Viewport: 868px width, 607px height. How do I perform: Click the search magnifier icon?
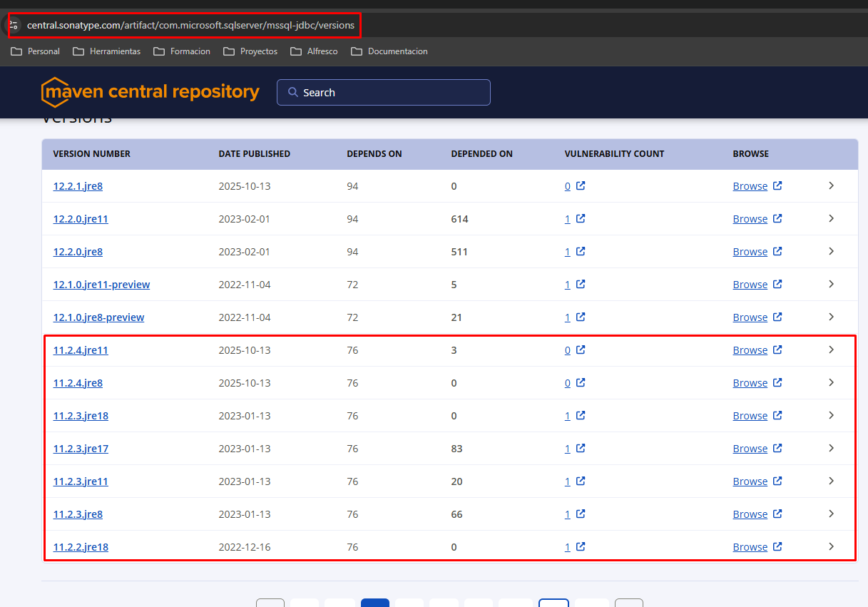[x=292, y=92]
